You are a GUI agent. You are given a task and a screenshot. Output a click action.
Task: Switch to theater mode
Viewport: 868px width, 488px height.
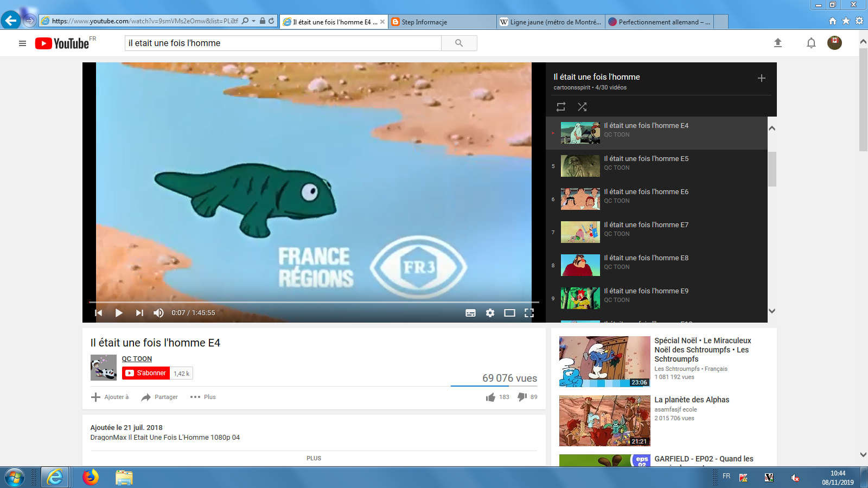tap(509, 313)
